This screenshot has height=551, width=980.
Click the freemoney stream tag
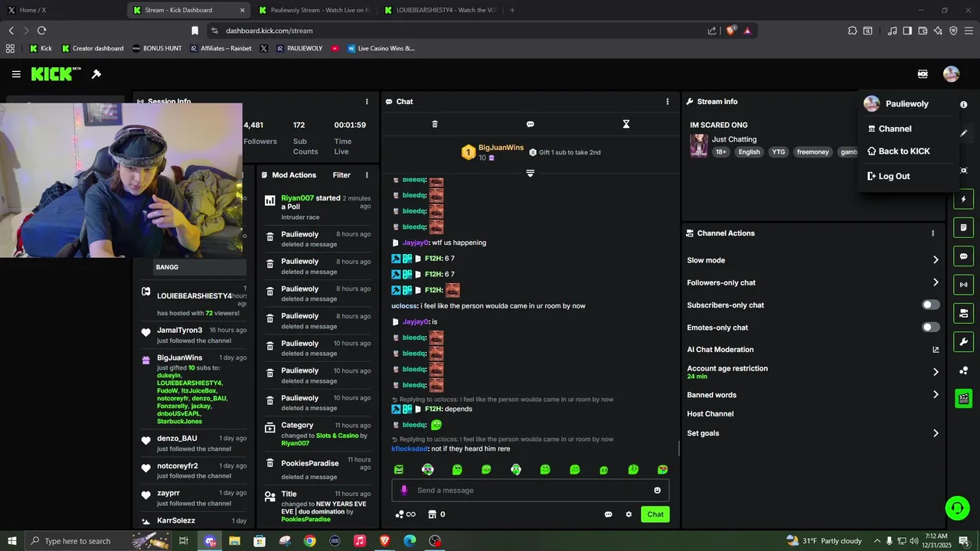813,152
